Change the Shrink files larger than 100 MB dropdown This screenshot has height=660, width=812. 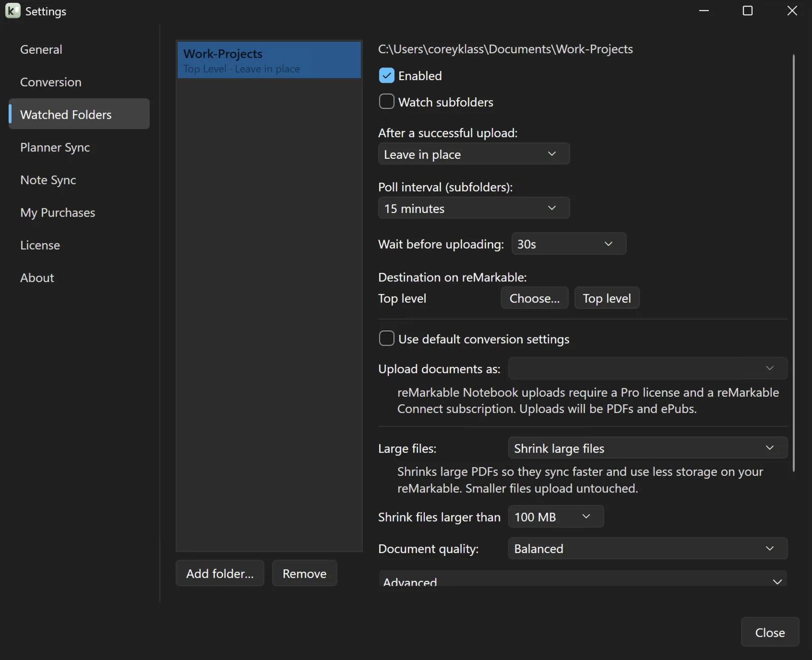click(x=556, y=517)
